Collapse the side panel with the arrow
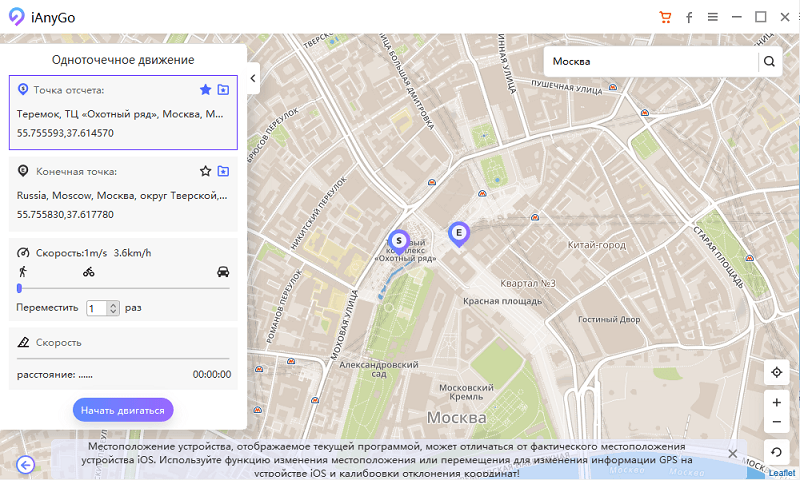Image resolution: width=800 pixels, height=480 pixels. [x=253, y=78]
